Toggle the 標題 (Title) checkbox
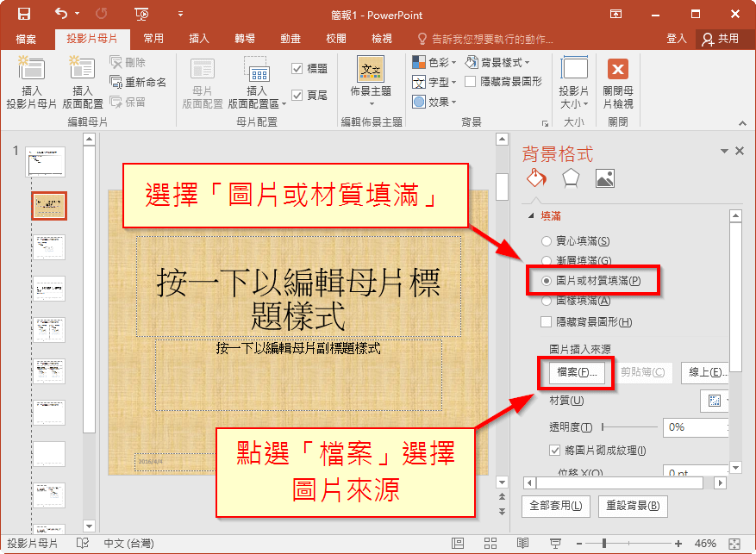Viewport: 756px width, 554px height. click(x=297, y=68)
